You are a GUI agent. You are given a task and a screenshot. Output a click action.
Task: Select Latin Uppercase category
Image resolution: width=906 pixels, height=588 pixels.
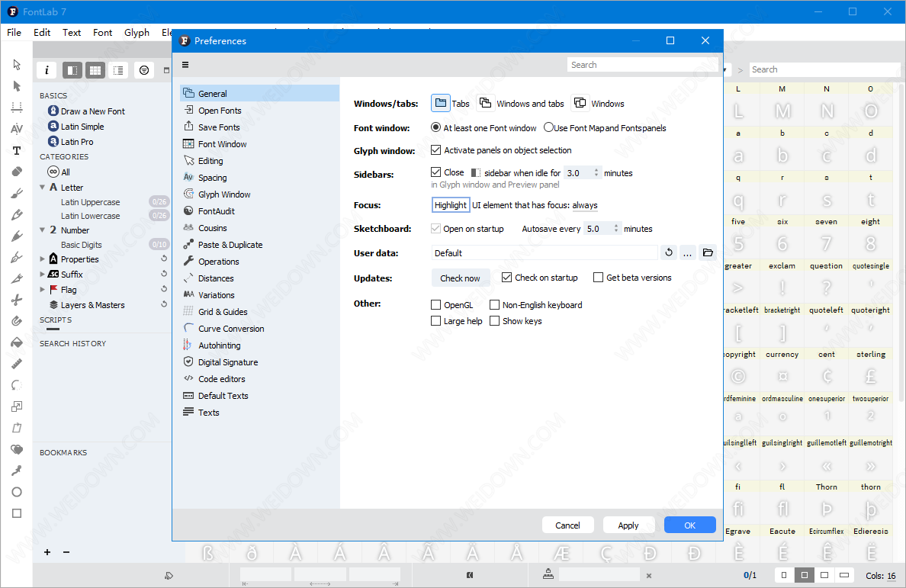91,202
